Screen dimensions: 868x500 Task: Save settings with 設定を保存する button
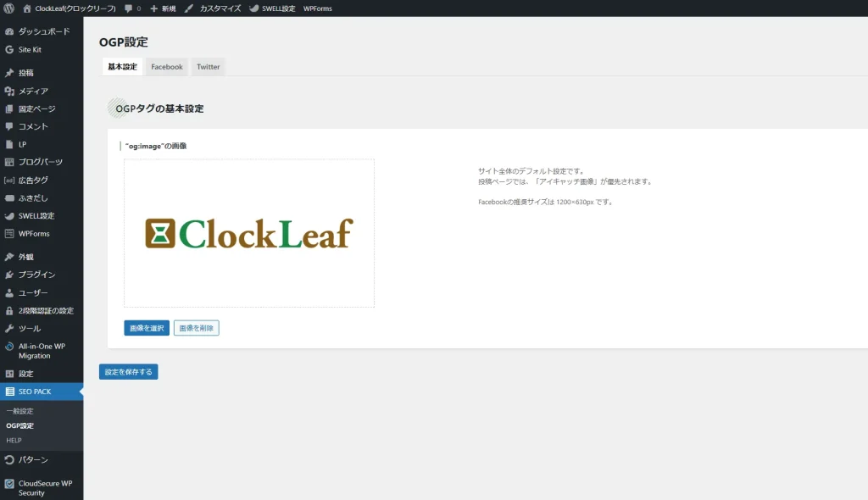[x=128, y=372]
